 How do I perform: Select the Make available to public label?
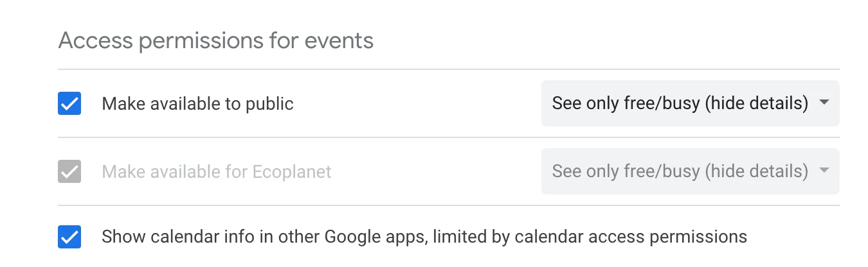point(197,103)
